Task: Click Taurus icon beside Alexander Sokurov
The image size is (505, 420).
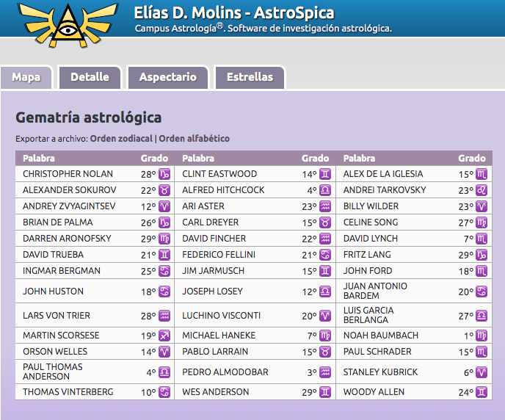Action: [164, 190]
